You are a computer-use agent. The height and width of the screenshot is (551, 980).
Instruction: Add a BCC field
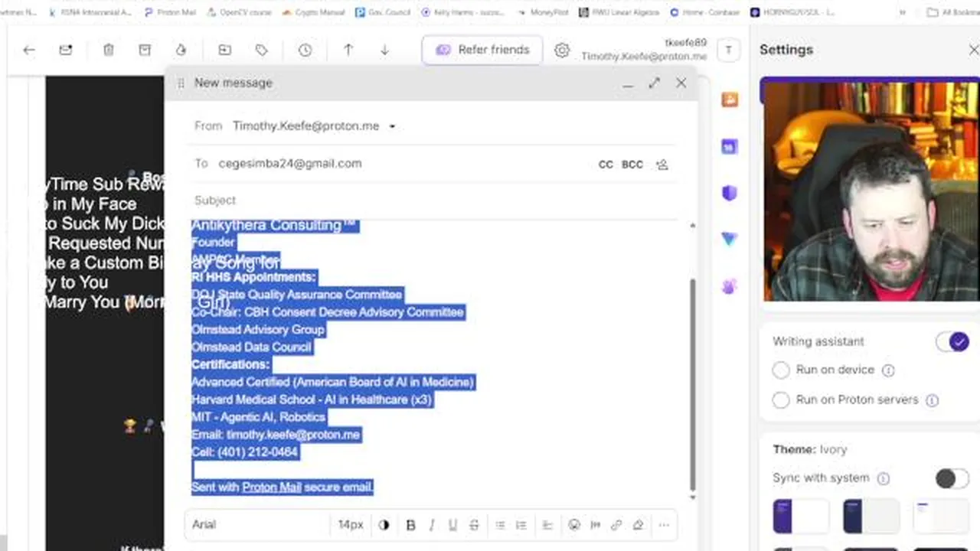[632, 165]
